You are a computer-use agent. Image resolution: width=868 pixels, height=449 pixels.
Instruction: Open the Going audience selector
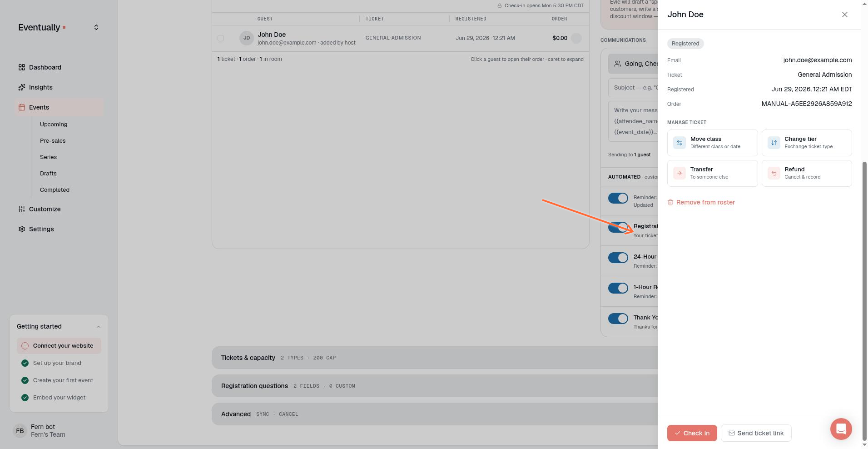633,64
